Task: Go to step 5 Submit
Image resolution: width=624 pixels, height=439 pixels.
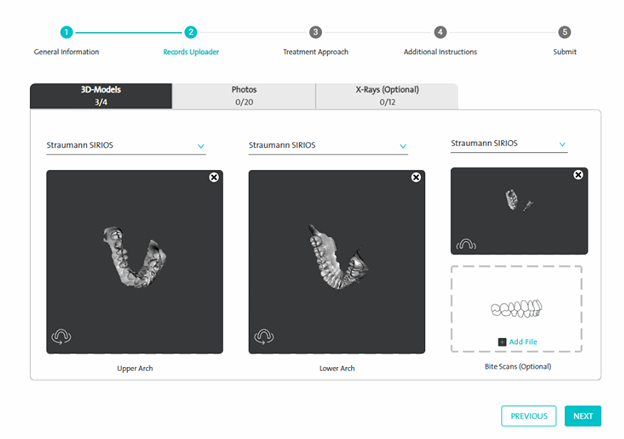Action: tap(565, 32)
